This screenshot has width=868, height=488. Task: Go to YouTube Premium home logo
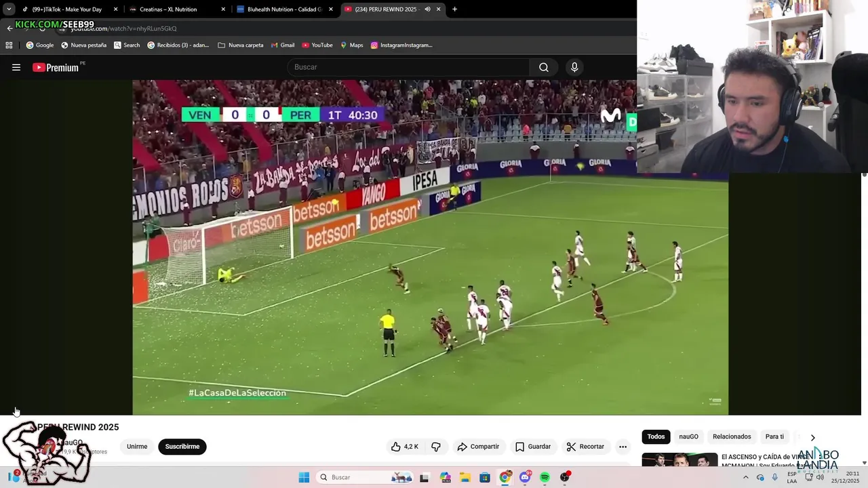pyautogui.click(x=56, y=67)
